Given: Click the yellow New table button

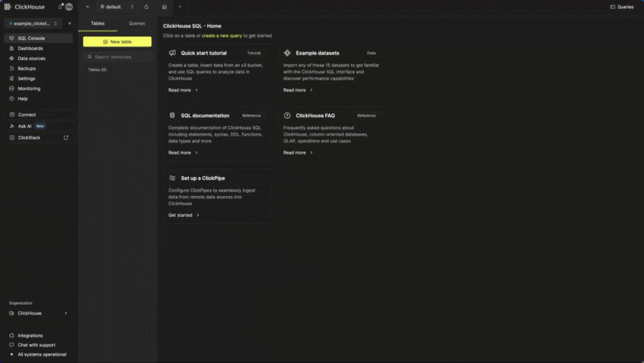Looking at the screenshot, I should (117, 42).
